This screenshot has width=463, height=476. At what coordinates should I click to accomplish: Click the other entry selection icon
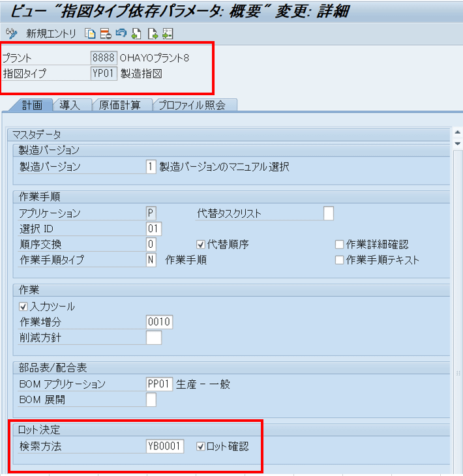[x=168, y=33]
